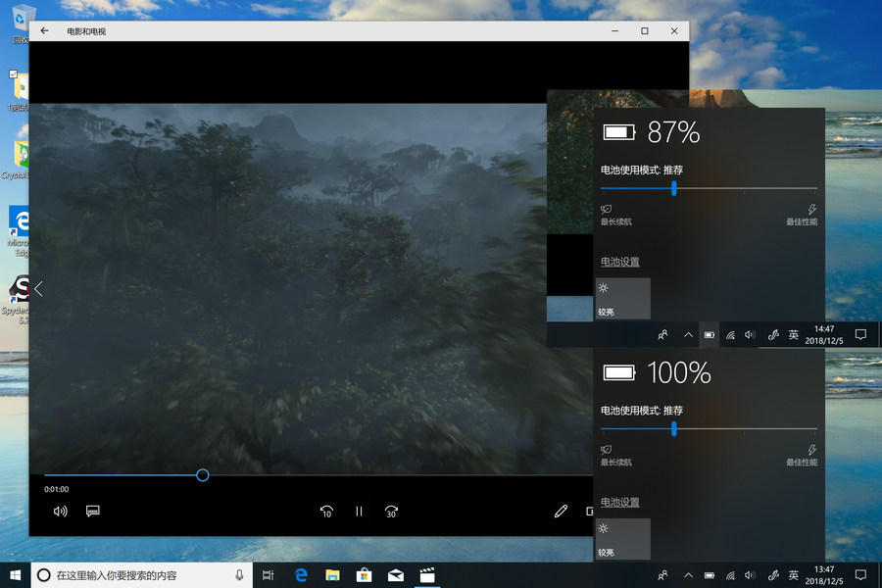The image size is (882, 588).
Task: Open the Mail app on taskbar
Action: tap(395, 575)
